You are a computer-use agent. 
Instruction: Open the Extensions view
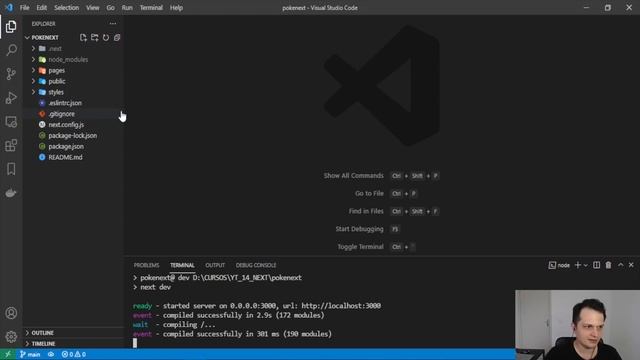[x=11, y=145]
